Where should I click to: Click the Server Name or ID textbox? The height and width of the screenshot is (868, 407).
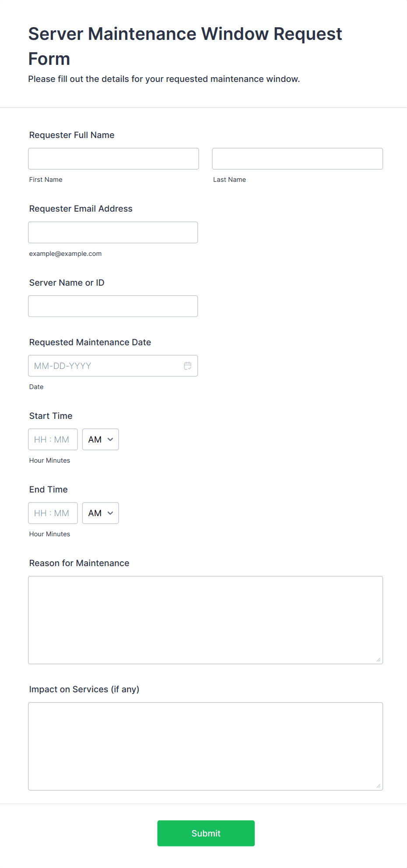(x=113, y=306)
